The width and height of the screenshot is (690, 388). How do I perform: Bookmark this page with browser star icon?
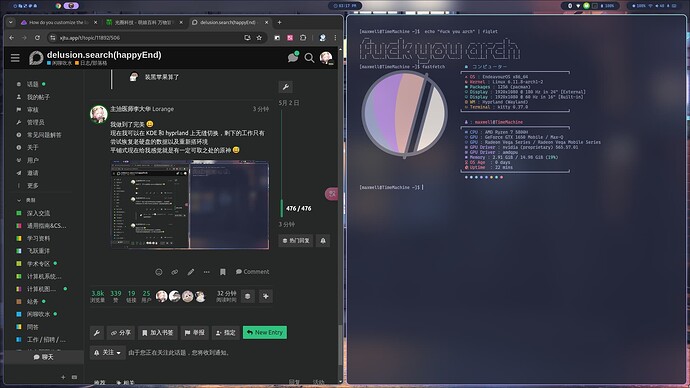[x=259, y=38]
